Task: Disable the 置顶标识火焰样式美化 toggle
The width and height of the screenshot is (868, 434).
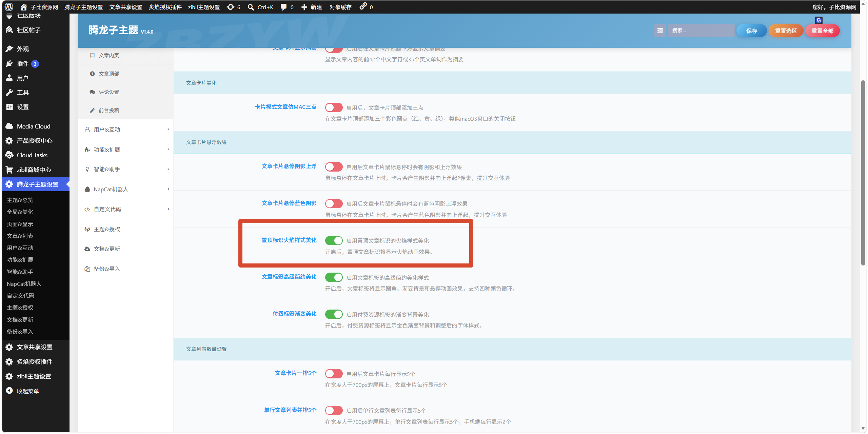Action: 334,240
